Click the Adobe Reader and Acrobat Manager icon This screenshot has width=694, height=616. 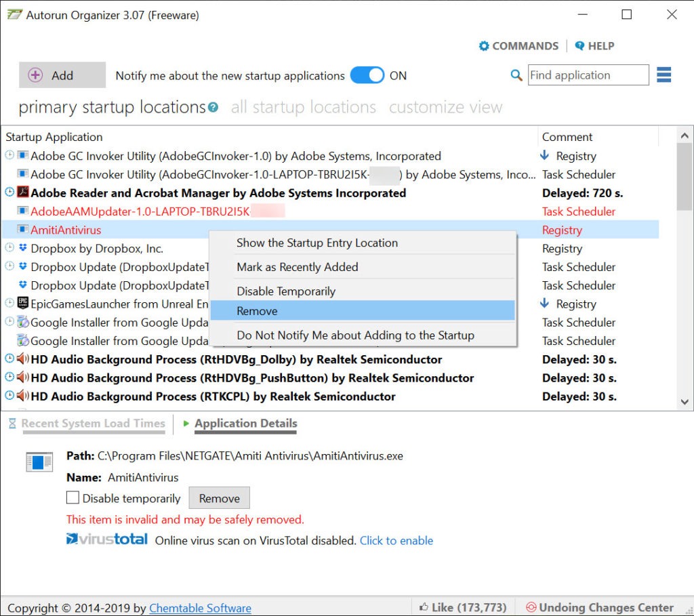click(x=22, y=192)
